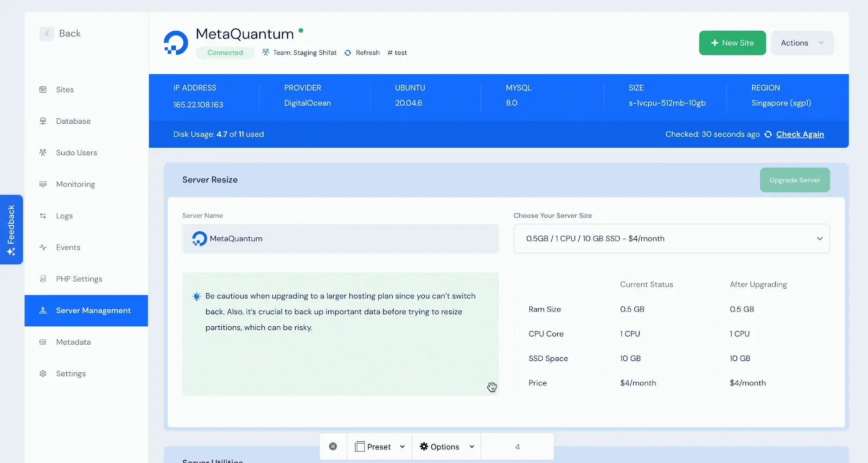Viewport: 868px width, 463px height.
Task: Open PHP Settings page
Action: coord(79,278)
